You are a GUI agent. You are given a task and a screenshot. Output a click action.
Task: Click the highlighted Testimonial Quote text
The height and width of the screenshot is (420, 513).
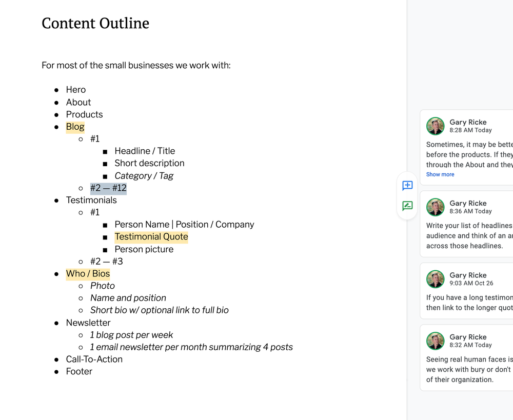click(x=151, y=237)
